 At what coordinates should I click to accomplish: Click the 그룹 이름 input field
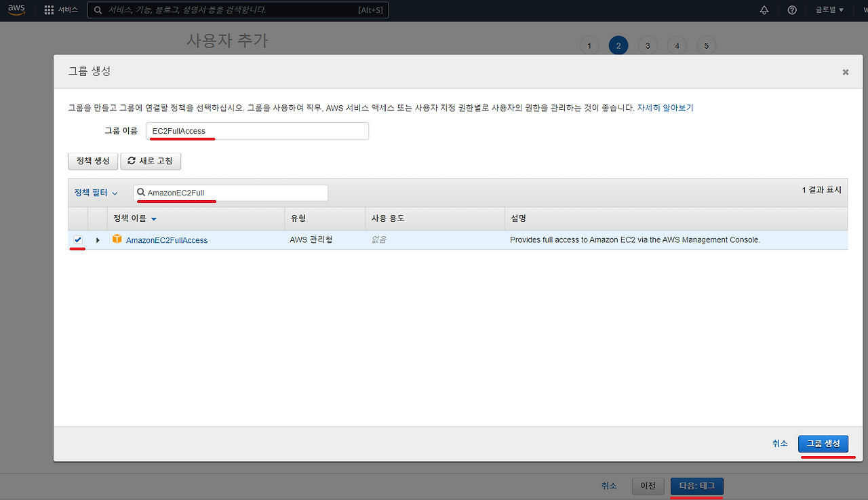257,131
